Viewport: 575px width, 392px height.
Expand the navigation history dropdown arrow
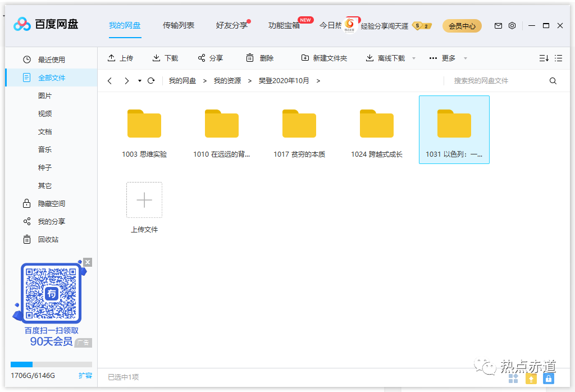[140, 81]
